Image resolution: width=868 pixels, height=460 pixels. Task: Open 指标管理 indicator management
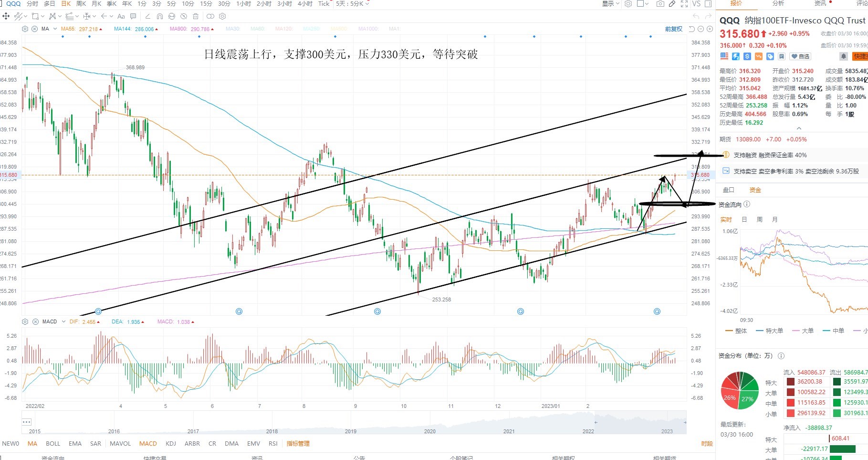298,444
